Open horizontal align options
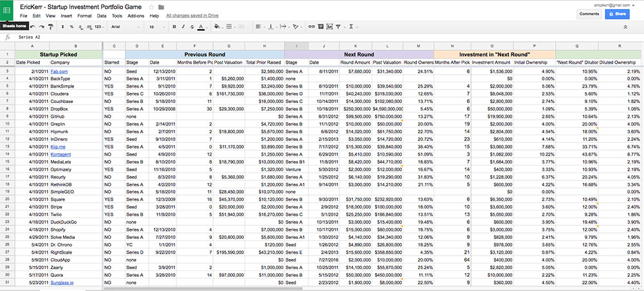 coord(259,26)
